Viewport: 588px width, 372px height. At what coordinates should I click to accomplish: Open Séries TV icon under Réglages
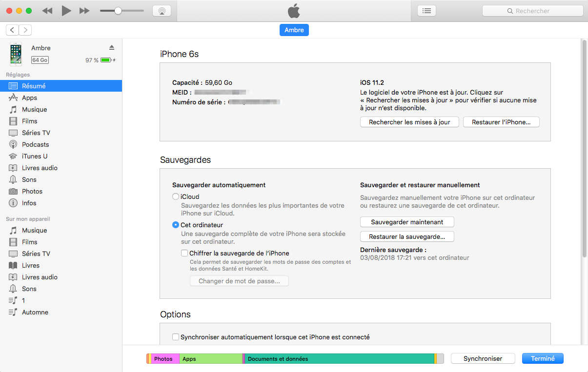tap(13, 133)
